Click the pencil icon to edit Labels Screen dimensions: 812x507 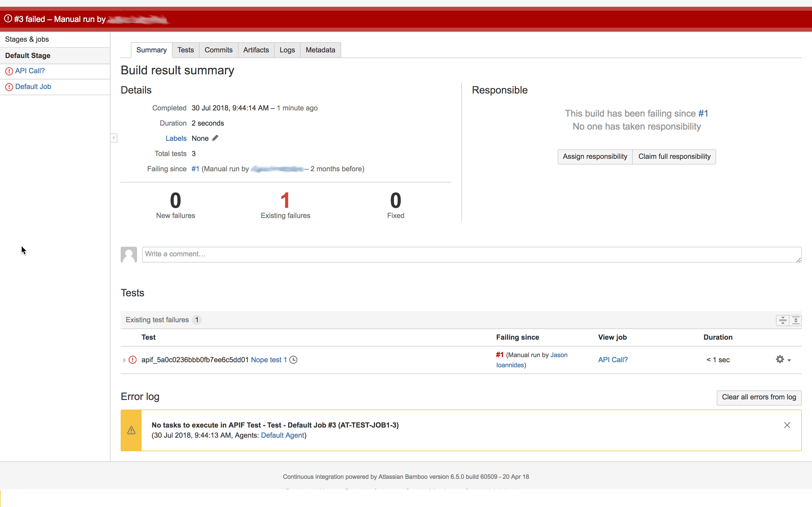tap(215, 138)
